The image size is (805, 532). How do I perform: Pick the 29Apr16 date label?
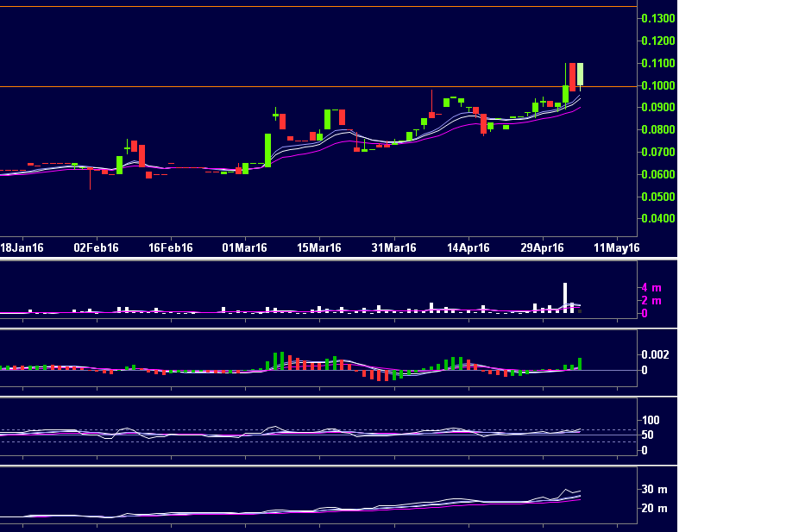pyautogui.click(x=542, y=247)
